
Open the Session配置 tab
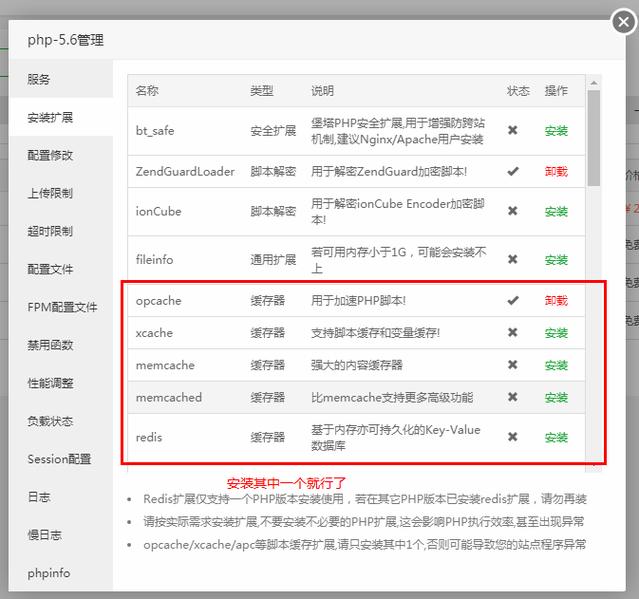[x=61, y=459]
